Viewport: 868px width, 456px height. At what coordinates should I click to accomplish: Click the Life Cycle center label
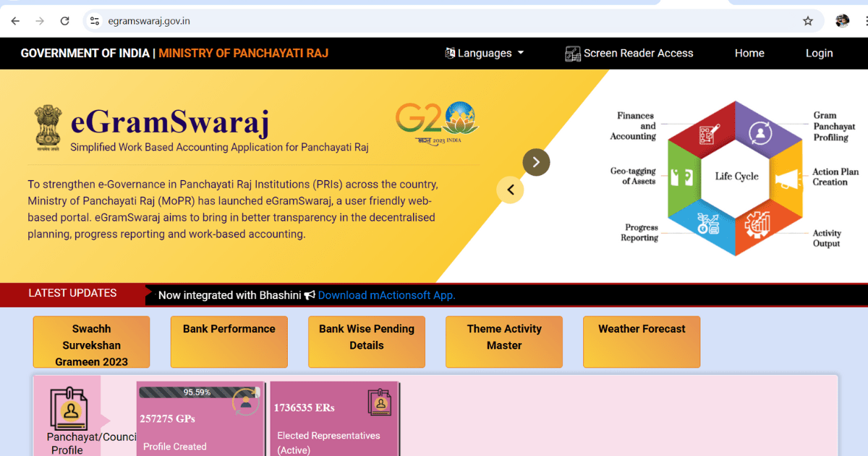(x=736, y=177)
